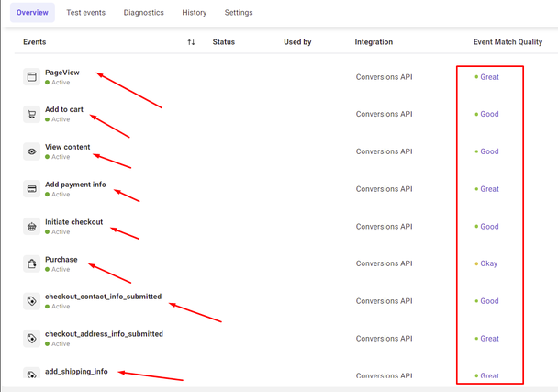Click Conversions API in the Add payment info row
Image resolution: width=558 pixels, height=392 pixels.
point(384,189)
